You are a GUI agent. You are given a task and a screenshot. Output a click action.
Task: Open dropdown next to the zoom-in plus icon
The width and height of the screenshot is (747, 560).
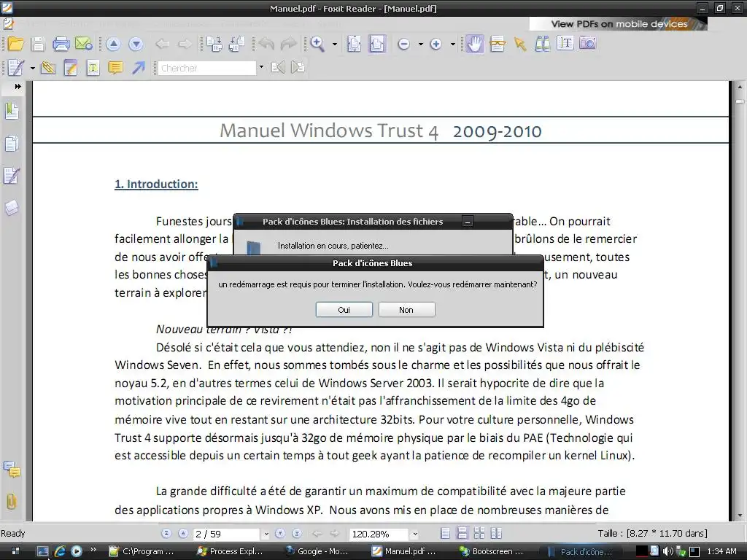[453, 44]
